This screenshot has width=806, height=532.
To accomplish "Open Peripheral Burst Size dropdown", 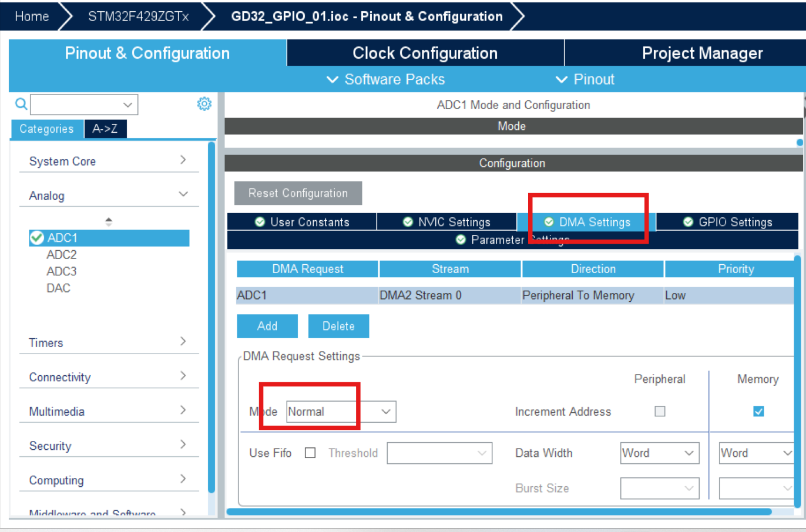I will [x=660, y=489].
